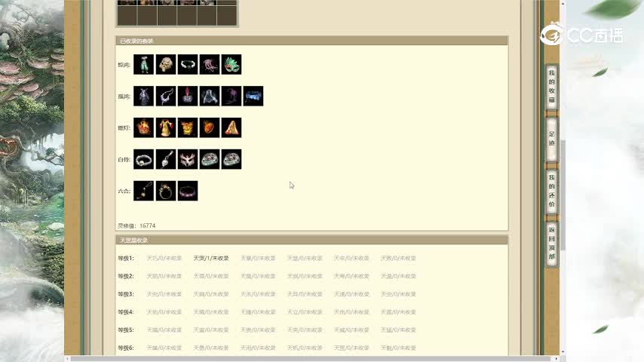This screenshot has width=644, height=362.
Task: Open the blue belt icon in 孤鸿 row
Action: pyautogui.click(x=253, y=96)
